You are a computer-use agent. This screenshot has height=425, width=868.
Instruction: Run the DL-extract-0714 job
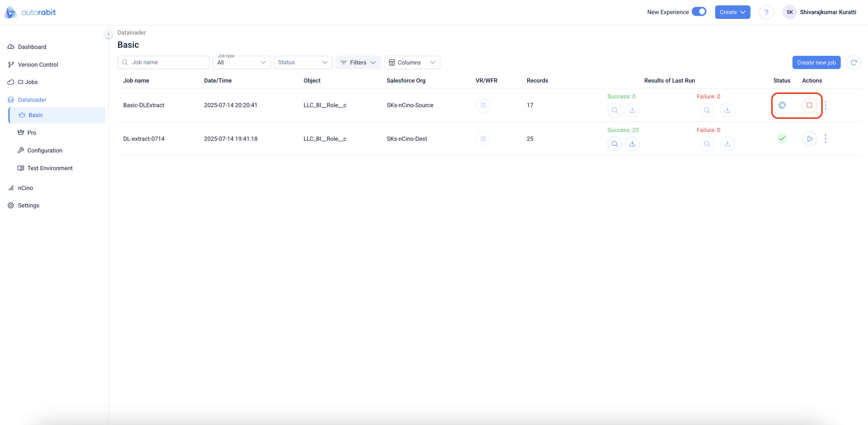809,139
